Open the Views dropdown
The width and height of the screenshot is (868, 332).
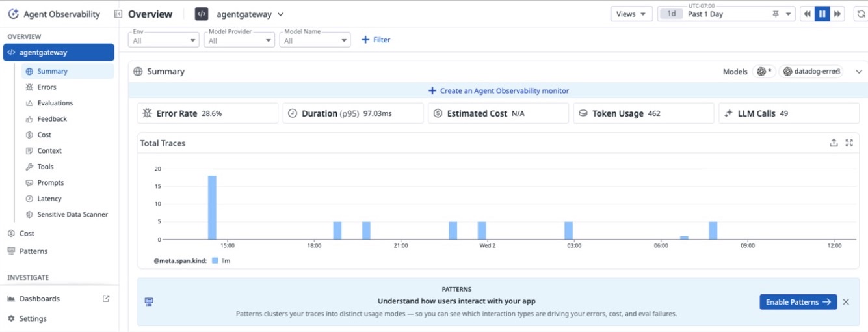[x=631, y=14]
